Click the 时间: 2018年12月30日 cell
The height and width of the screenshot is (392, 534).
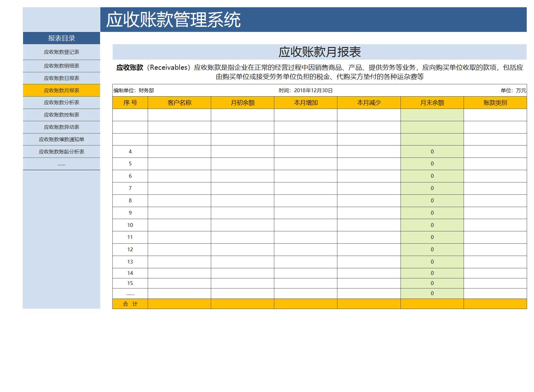tap(306, 91)
